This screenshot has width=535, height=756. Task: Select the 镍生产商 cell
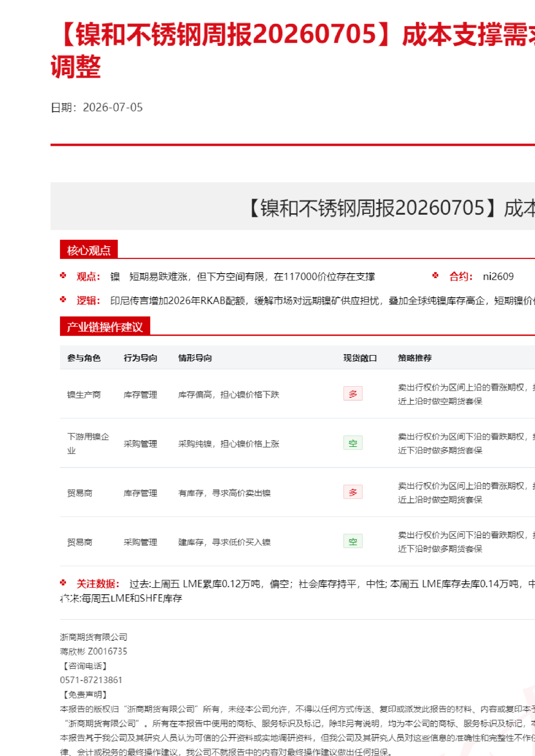pyautogui.click(x=84, y=395)
